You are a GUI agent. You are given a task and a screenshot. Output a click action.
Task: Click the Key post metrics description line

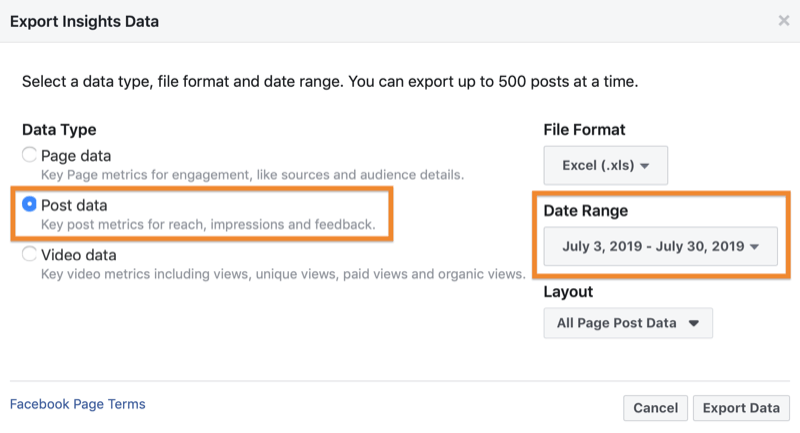pyautogui.click(x=208, y=224)
